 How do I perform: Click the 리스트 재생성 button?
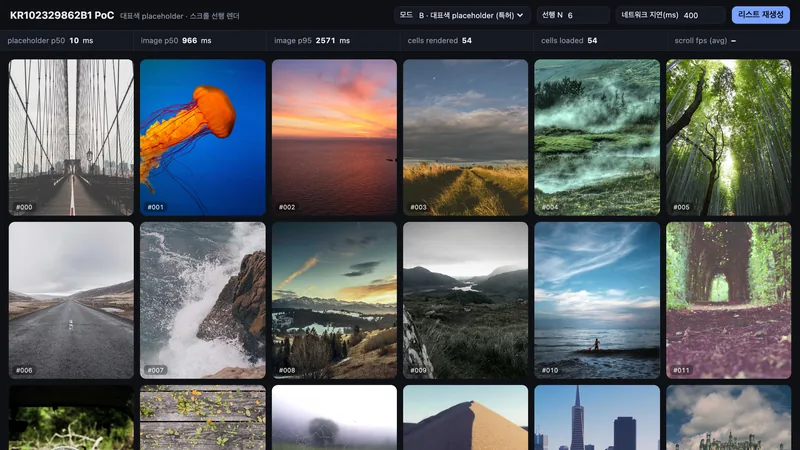[x=760, y=15]
